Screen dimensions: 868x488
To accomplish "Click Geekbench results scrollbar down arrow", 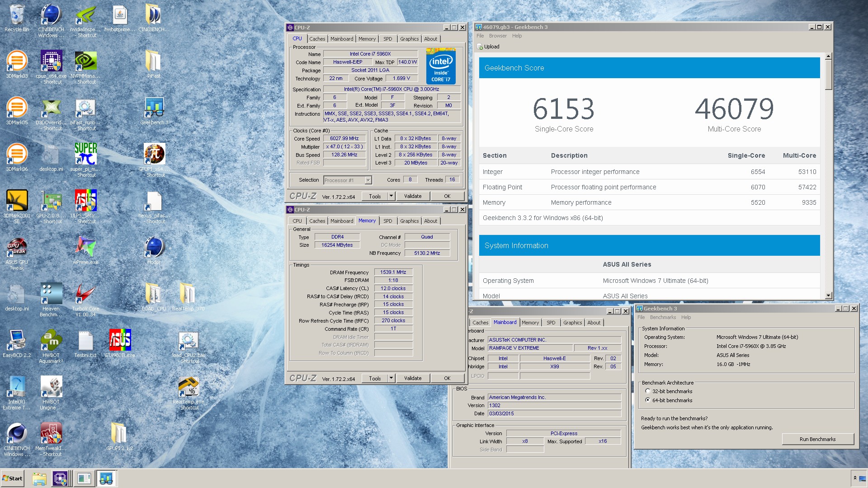I will coord(828,296).
